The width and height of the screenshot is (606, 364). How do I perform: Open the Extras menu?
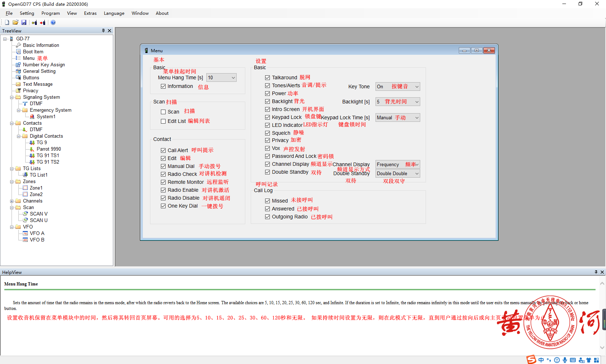point(90,13)
